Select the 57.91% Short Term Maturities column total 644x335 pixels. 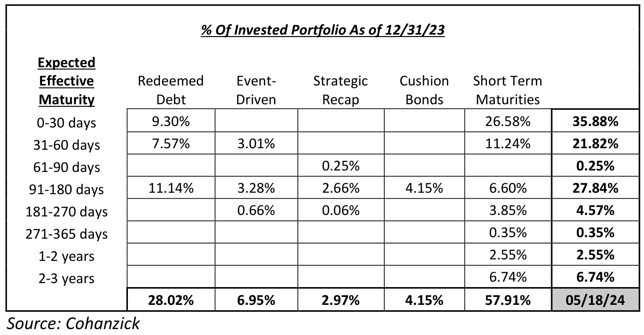pos(507,300)
